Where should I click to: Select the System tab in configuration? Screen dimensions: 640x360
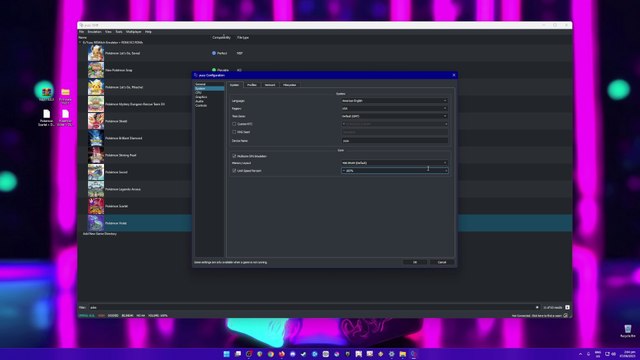click(234, 85)
